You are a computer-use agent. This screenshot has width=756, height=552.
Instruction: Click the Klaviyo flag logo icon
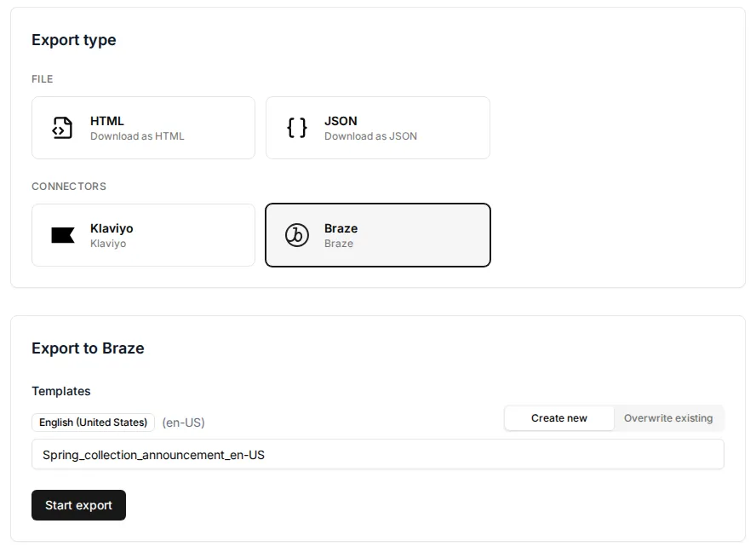click(x=63, y=235)
